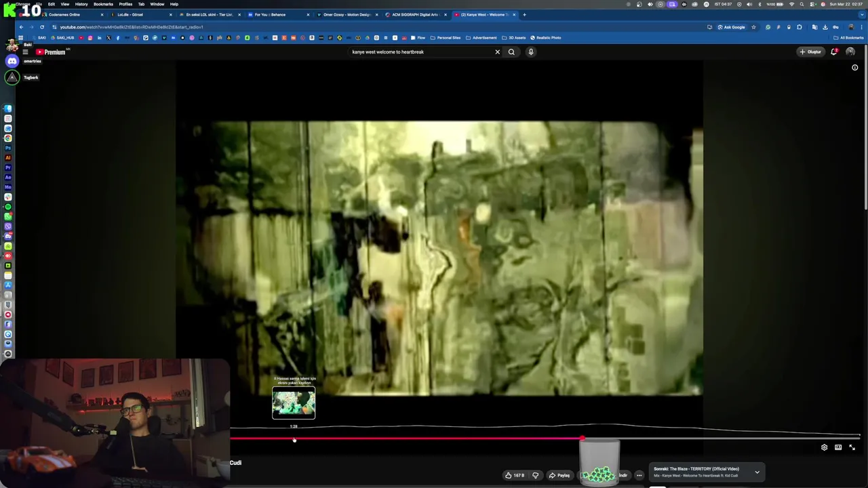Switch to the For You Behance tab
The height and width of the screenshot is (488, 868).
tap(278, 14)
